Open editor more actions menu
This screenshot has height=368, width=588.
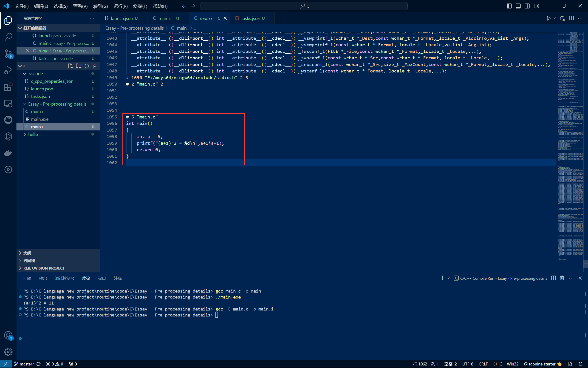tap(580, 18)
